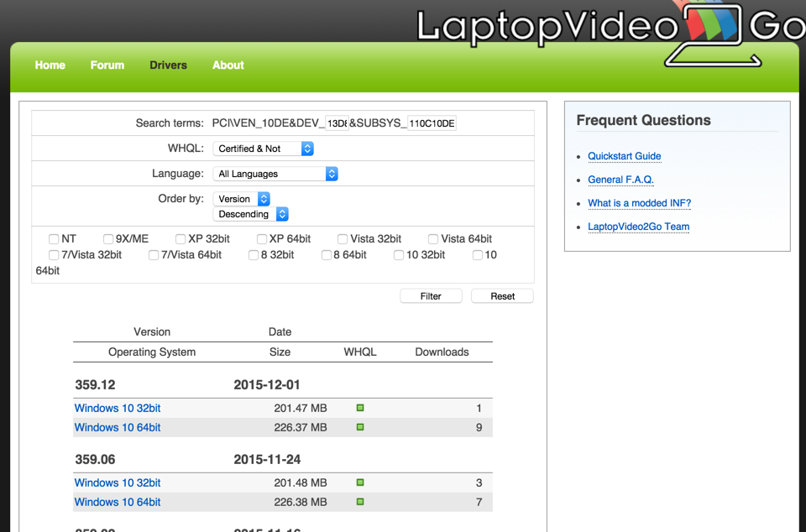The width and height of the screenshot is (806, 532).
Task: Enable the 7/Vista 32bit checkbox
Action: click(54, 255)
